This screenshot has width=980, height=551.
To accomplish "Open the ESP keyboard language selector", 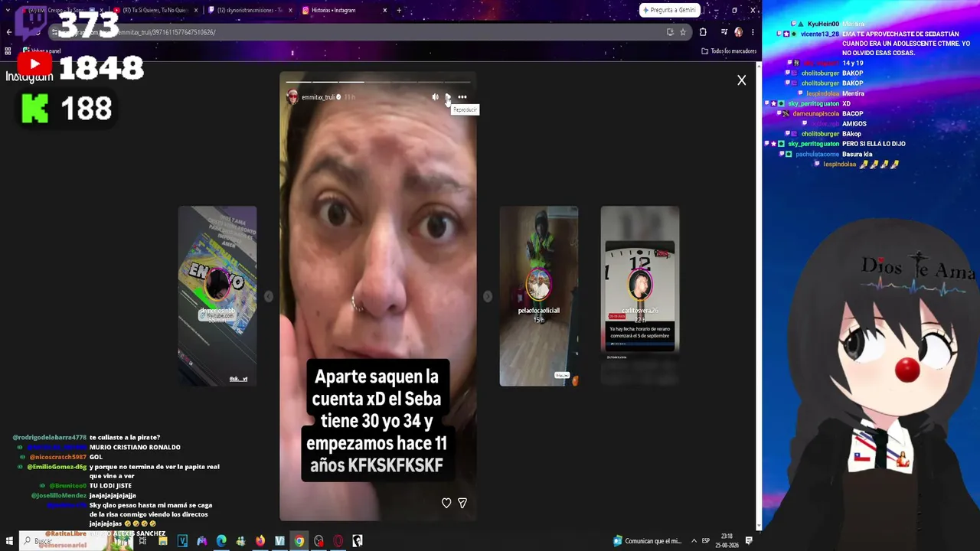I will (x=706, y=541).
